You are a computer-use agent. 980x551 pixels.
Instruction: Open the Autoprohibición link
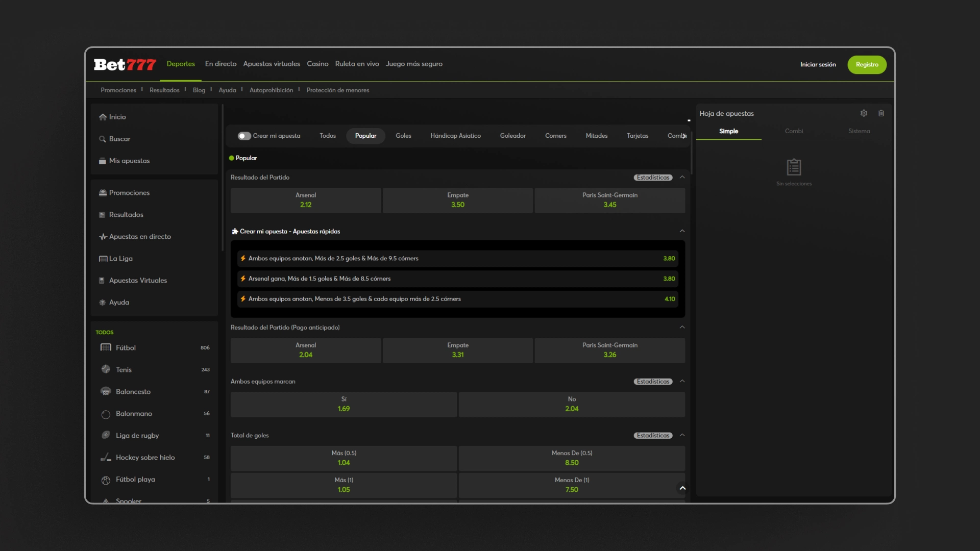(271, 90)
